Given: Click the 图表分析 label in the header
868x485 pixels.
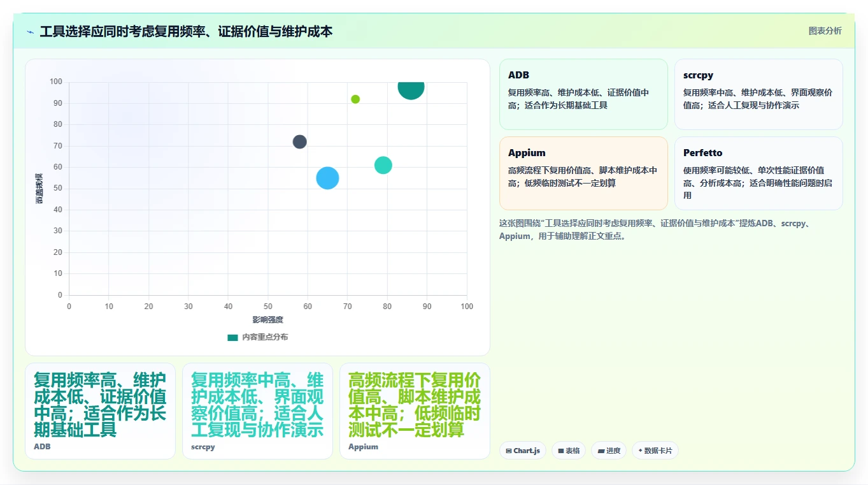Looking at the screenshot, I should click(x=825, y=31).
